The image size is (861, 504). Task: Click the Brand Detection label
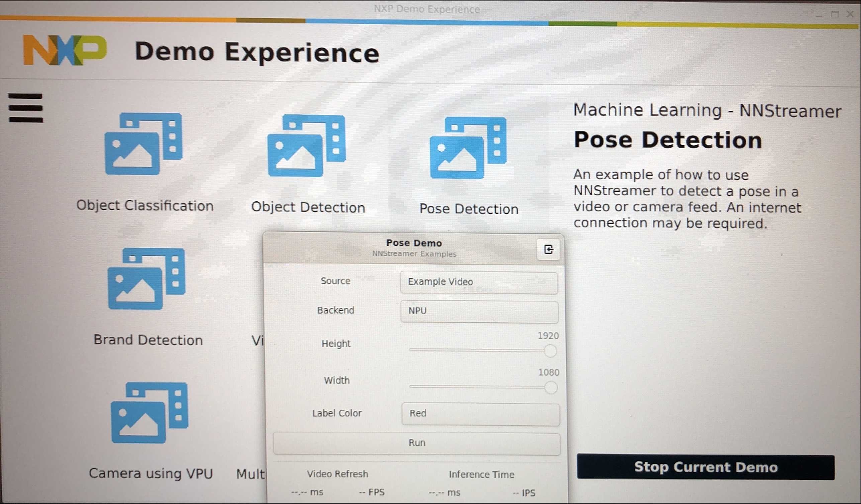click(x=148, y=340)
